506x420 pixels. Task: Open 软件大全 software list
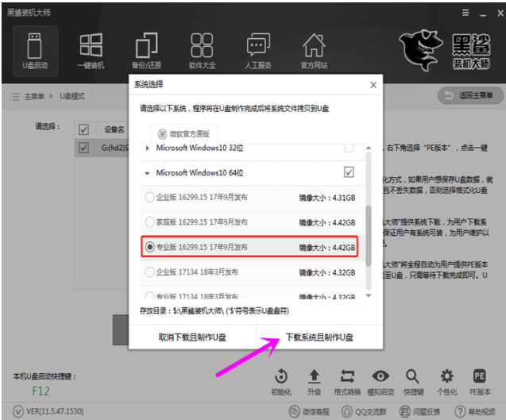point(202,51)
